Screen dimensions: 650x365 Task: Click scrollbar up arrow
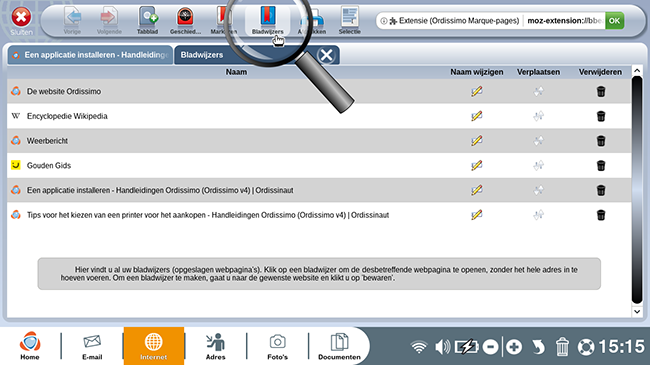(x=637, y=71)
